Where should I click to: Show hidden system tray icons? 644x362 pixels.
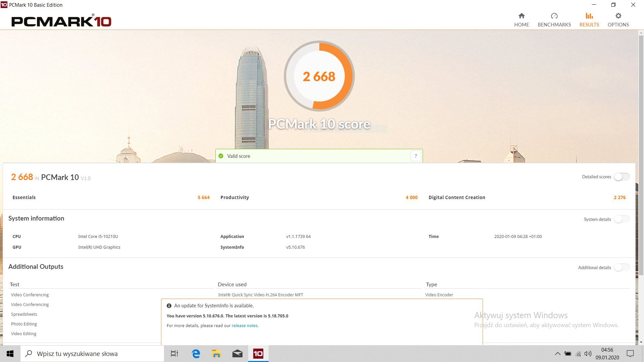click(557, 354)
